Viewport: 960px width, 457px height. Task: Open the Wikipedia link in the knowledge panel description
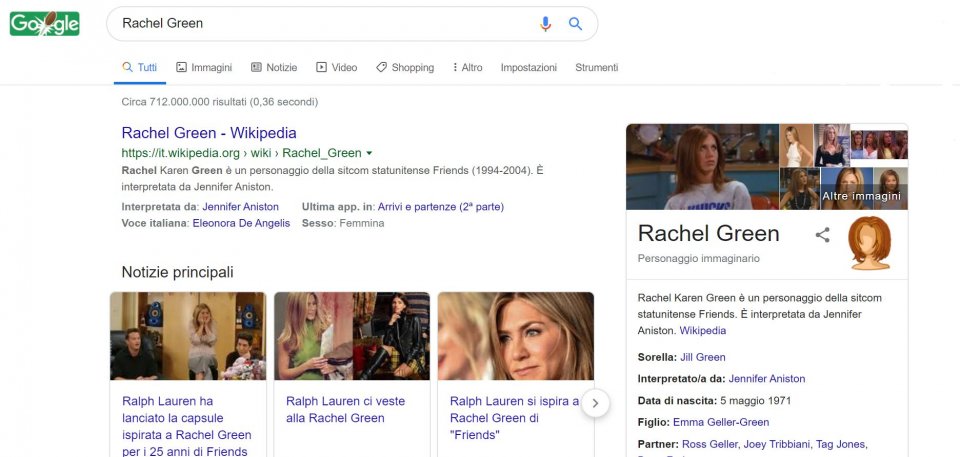coord(703,331)
